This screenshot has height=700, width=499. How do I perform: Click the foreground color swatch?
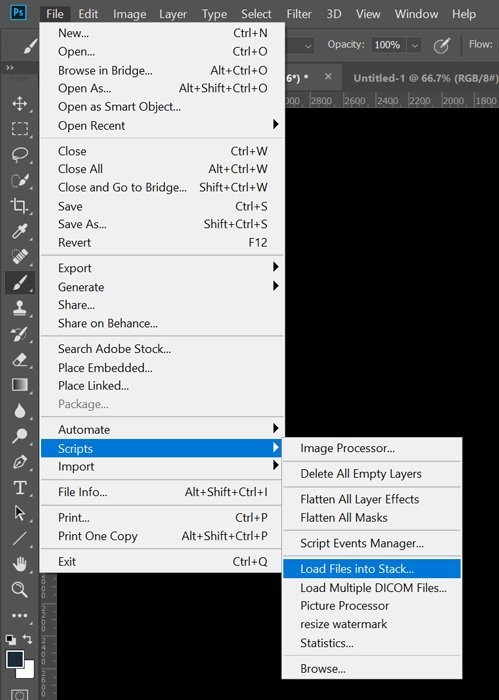(15, 659)
